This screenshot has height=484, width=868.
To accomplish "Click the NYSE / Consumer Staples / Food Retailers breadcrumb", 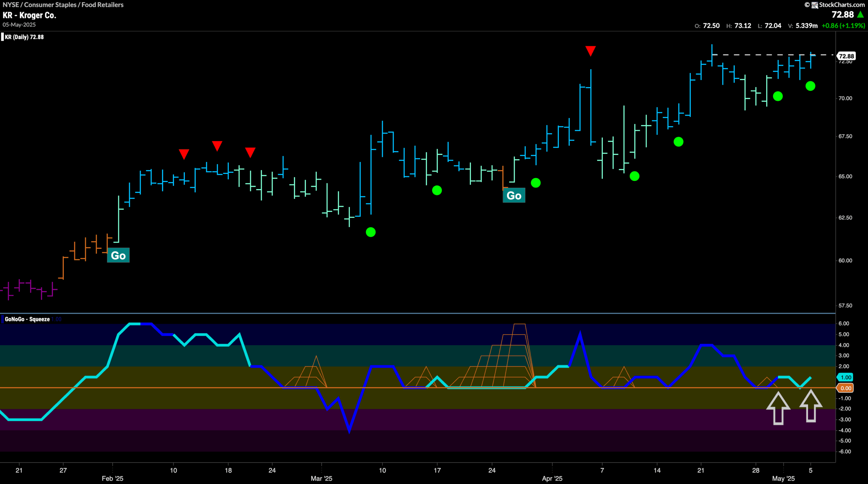I will [63, 5].
